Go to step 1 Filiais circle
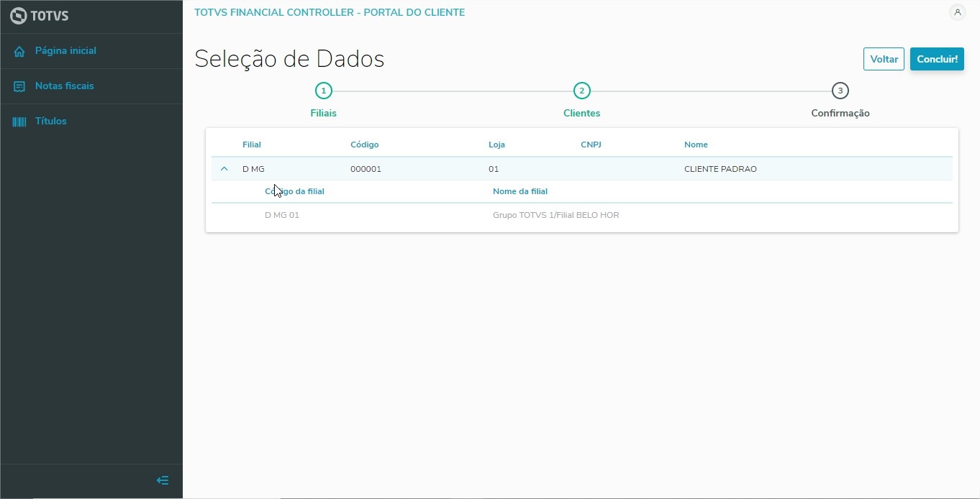Screen dimensions: 980x499 [x=324, y=91]
